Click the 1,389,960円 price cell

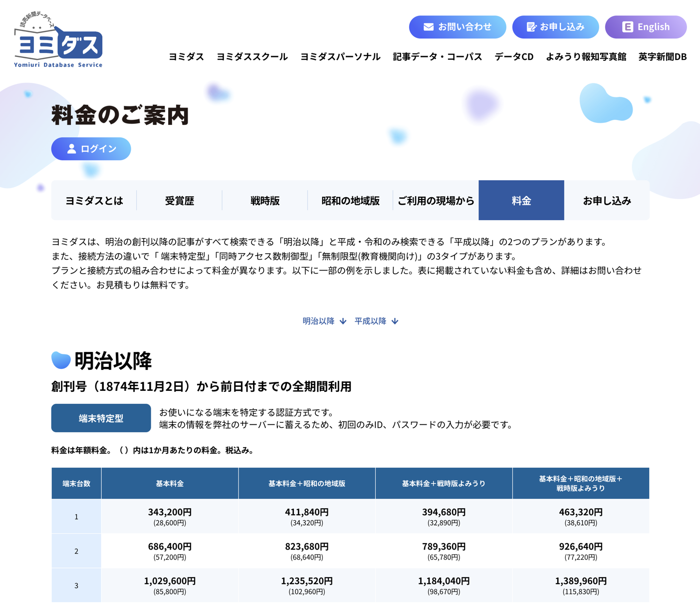pos(581,585)
